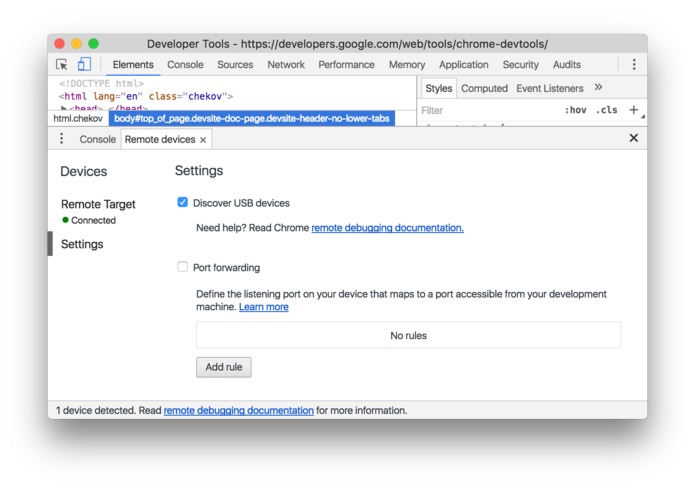Click the yellow minimize window button
Viewport: 695px width, 494px height.
pyautogui.click(x=76, y=43)
